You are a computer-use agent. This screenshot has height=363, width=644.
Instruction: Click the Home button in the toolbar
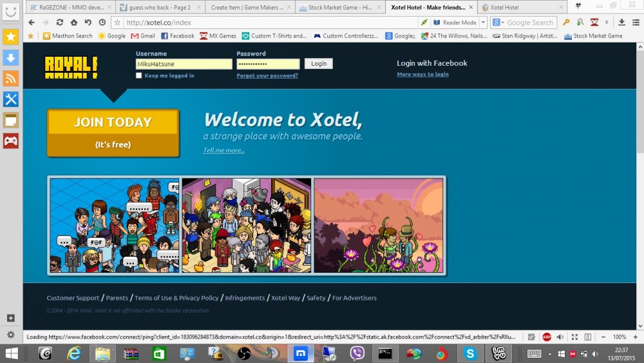(x=73, y=23)
